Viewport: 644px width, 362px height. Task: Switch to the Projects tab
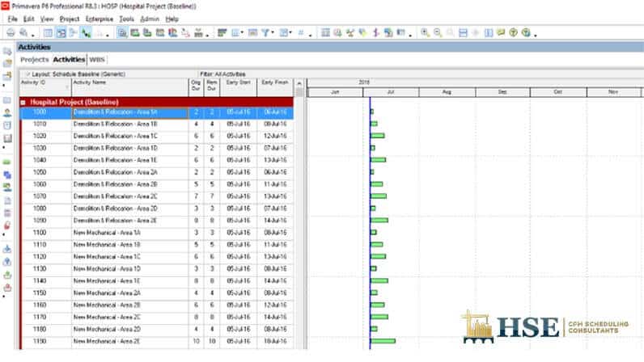pyautogui.click(x=35, y=60)
